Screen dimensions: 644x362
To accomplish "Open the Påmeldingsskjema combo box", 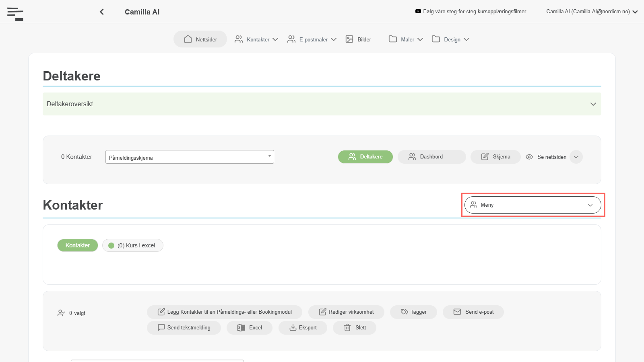I will (x=190, y=157).
